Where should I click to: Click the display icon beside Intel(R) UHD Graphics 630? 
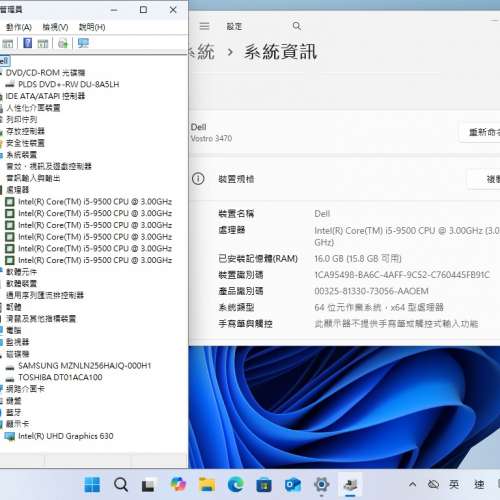click(10, 436)
